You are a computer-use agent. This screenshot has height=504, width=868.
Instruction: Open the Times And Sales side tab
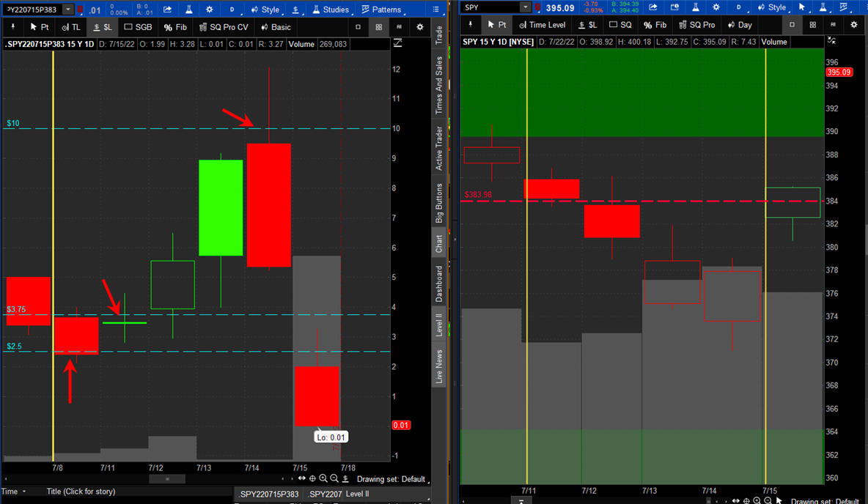(x=438, y=85)
